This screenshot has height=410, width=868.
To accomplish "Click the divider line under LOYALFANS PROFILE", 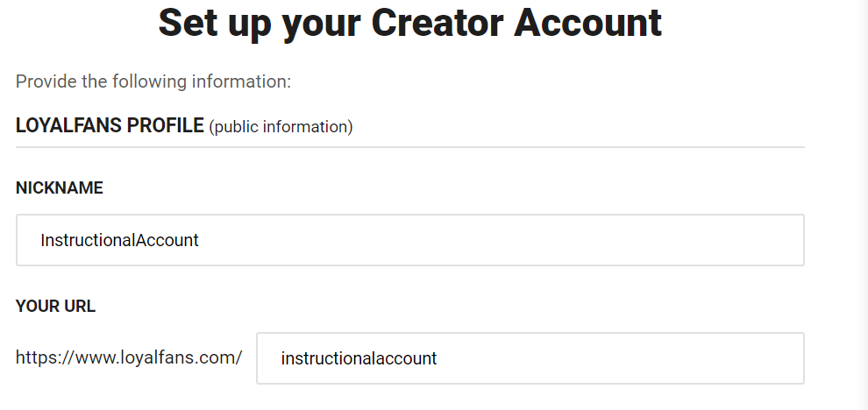I will pos(409,147).
